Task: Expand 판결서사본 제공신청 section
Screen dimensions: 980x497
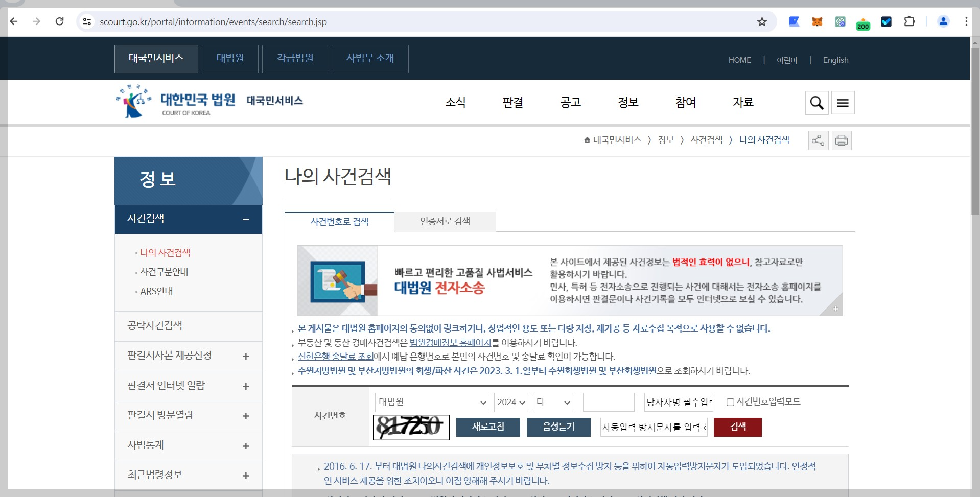Action: (246, 356)
